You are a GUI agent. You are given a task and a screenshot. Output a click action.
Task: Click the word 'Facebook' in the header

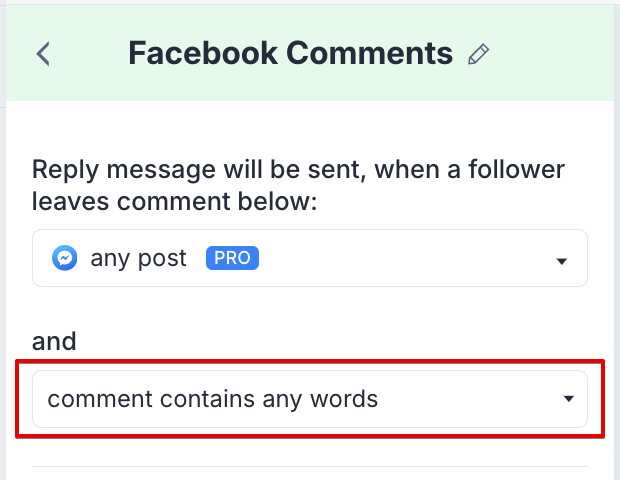(203, 53)
